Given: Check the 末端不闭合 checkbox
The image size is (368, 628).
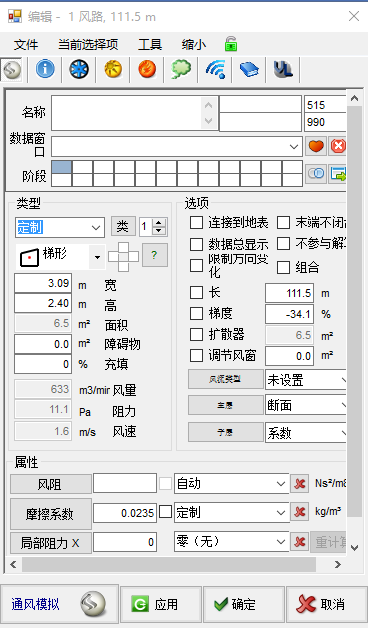Looking at the screenshot, I should point(284,223).
